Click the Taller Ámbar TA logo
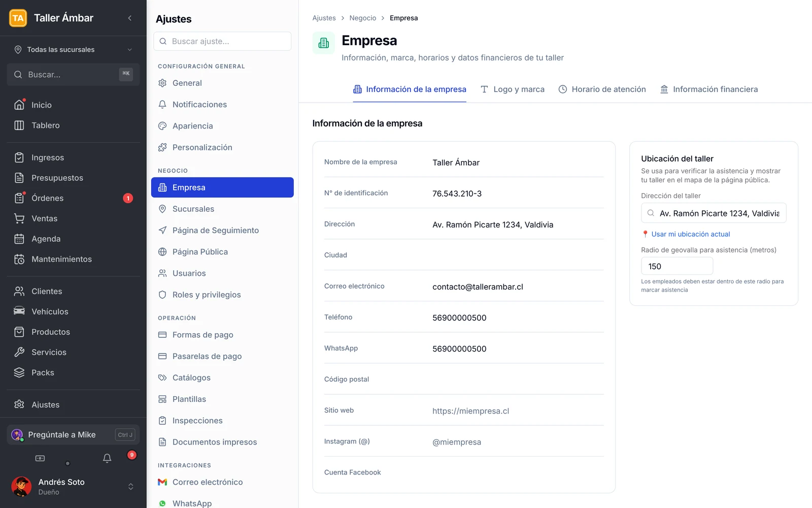 pos(18,18)
